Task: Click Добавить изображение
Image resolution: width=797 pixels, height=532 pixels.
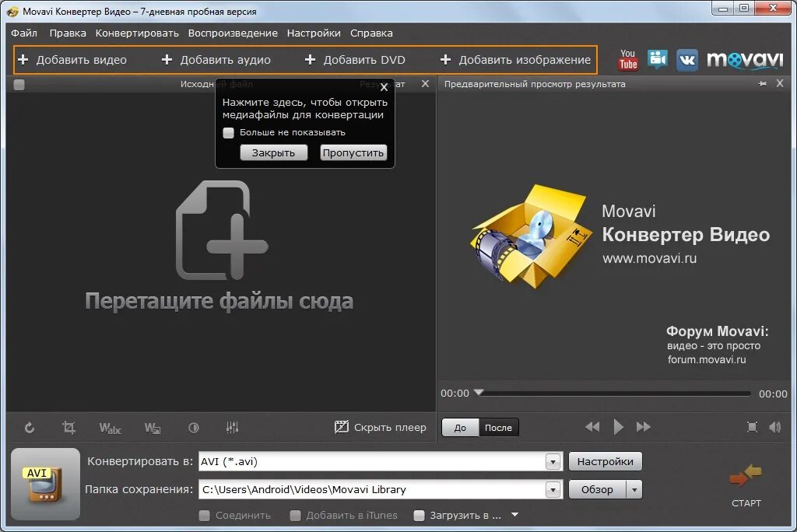Action: (x=515, y=60)
